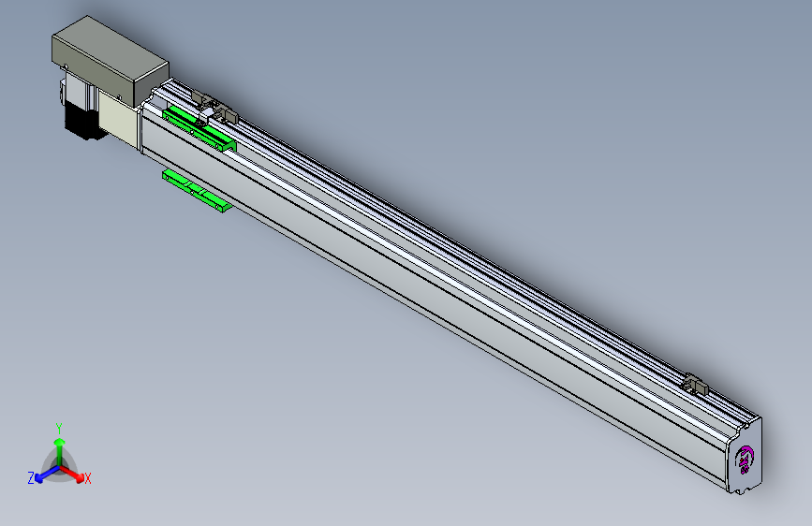Click the green Y axis of the triad
812x526 pixels.
(60, 451)
